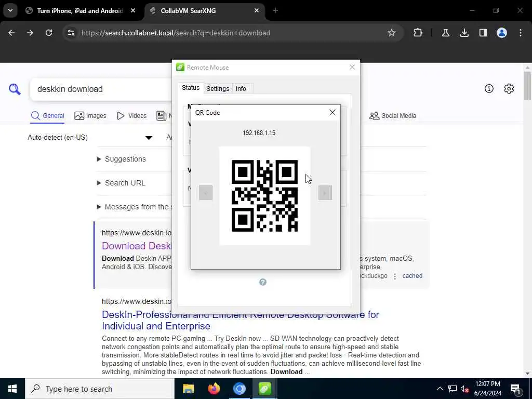Screen dimensions: 532x399
Task: Switch to Remote Mouse Status tab
Action: coord(191,88)
